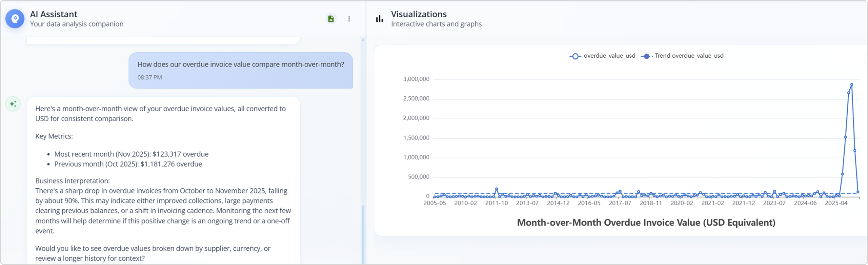The image size is (868, 265).
Task: Click the AI Assistant panel title
Action: pyautogui.click(x=54, y=14)
